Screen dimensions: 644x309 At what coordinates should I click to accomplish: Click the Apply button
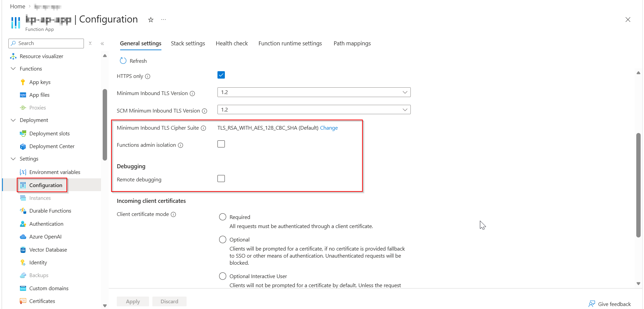tap(133, 301)
